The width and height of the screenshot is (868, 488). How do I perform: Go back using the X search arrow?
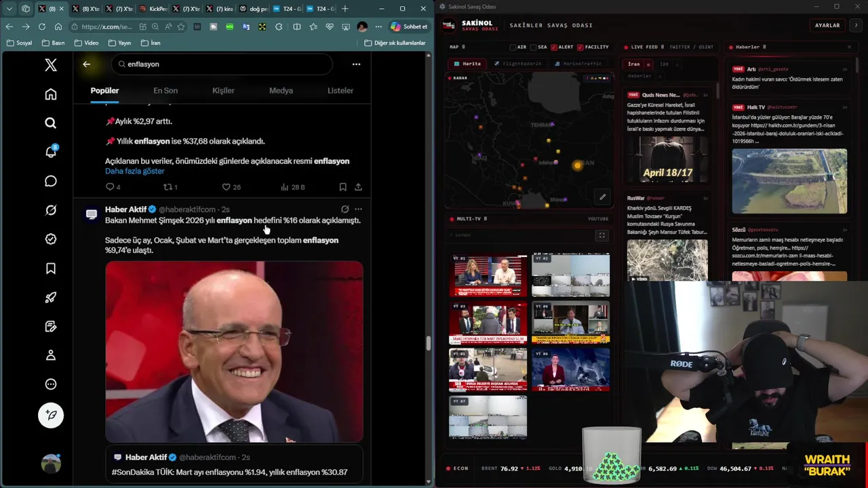coord(87,64)
